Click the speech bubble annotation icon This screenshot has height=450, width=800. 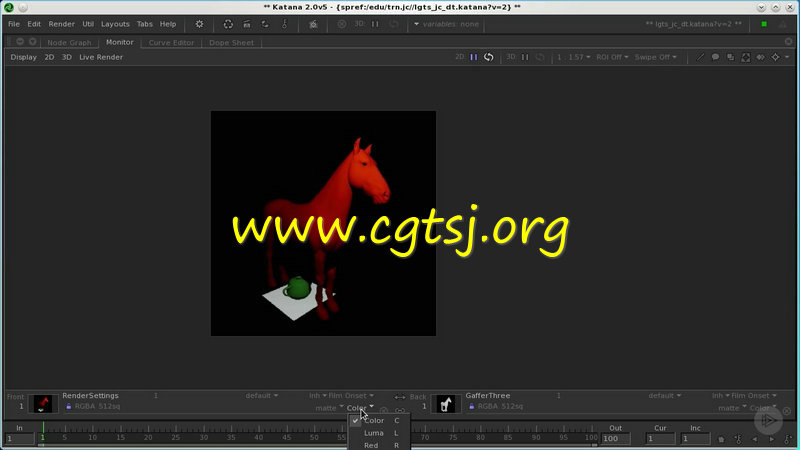point(715,57)
